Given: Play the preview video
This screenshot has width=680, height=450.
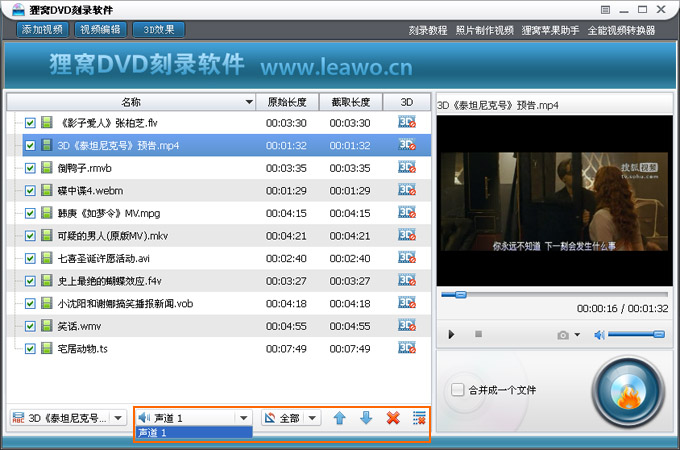Looking at the screenshot, I should (x=451, y=334).
